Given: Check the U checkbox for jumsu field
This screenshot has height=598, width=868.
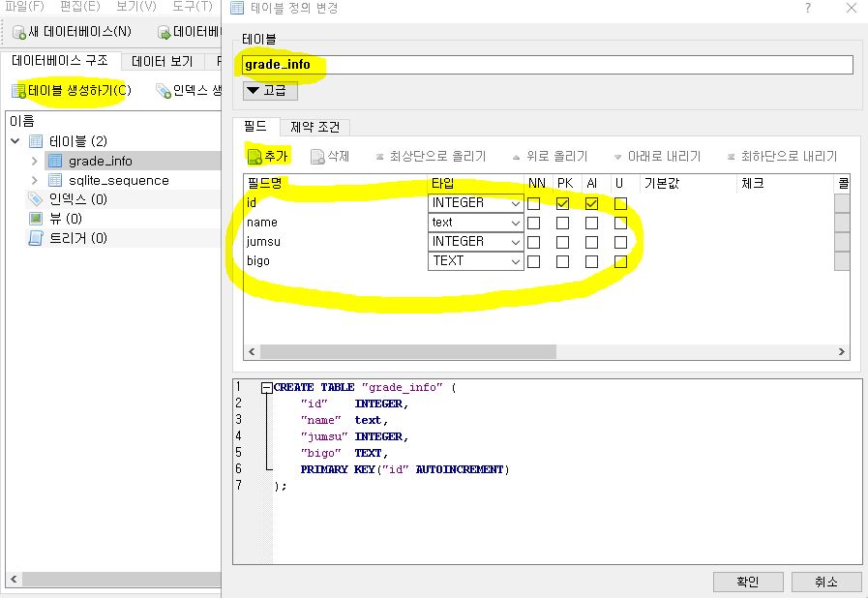Looking at the screenshot, I should pos(620,243).
